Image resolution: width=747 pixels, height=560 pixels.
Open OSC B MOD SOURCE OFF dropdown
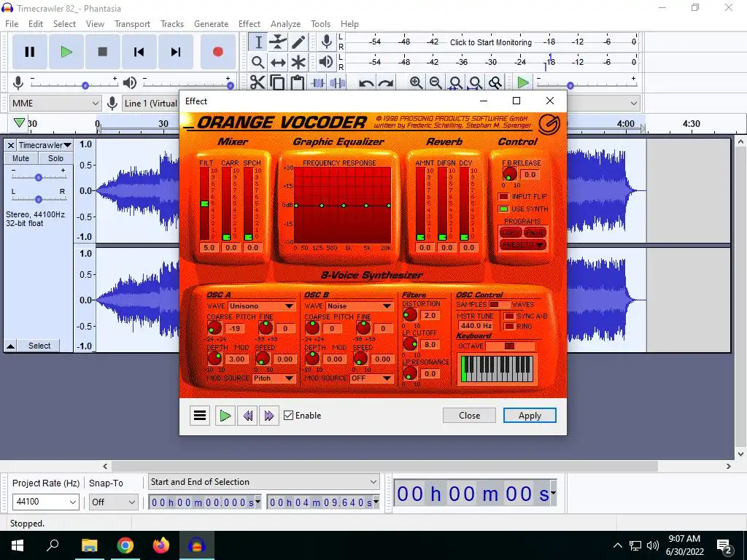(371, 378)
